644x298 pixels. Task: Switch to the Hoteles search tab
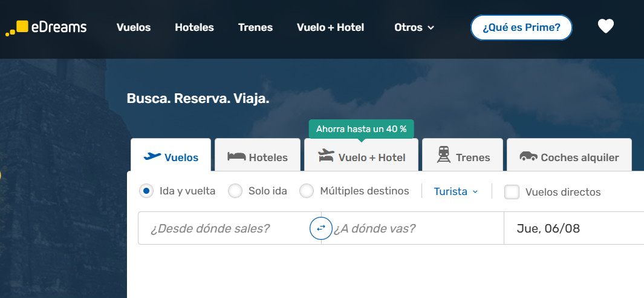coord(258,155)
